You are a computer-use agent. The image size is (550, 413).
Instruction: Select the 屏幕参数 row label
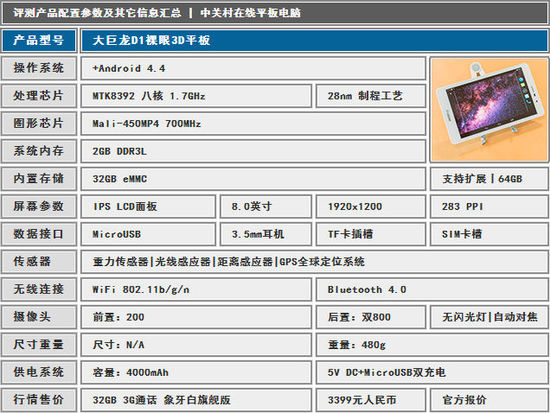click(x=39, y=206)
